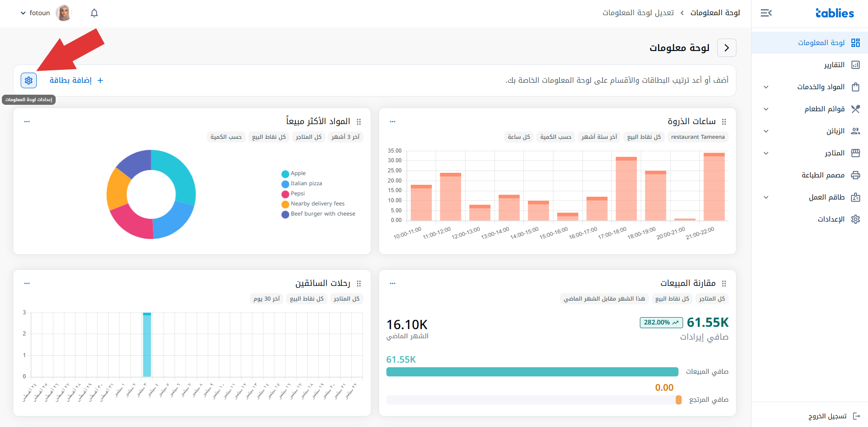Image resolution: width=868 pixels, height=427 pixels.
Task: Open لوحة المعلومات dashboard grid icon
Action: (x=856, y=43)
